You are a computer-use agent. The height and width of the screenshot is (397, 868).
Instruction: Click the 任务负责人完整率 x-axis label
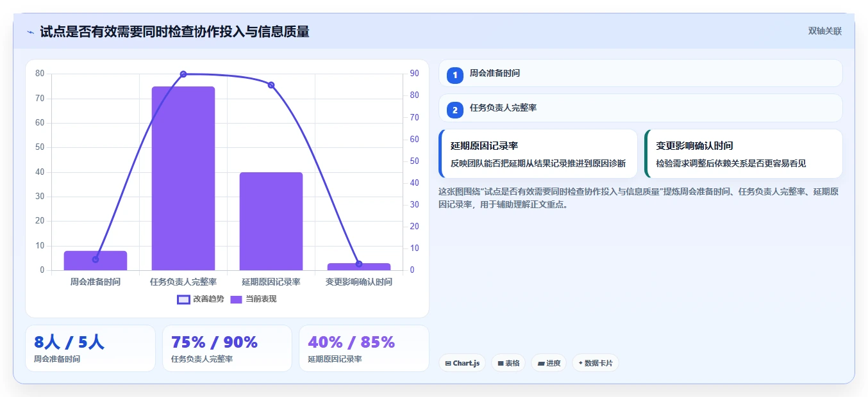(183, 282)
